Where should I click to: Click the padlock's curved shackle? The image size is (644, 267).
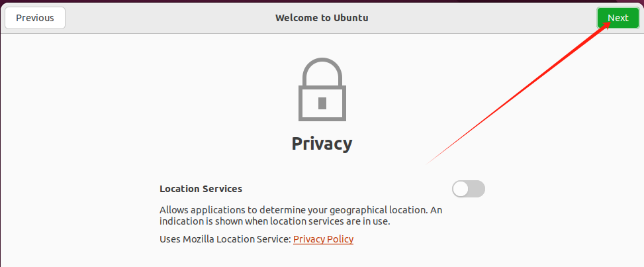(x=322, y=72)
